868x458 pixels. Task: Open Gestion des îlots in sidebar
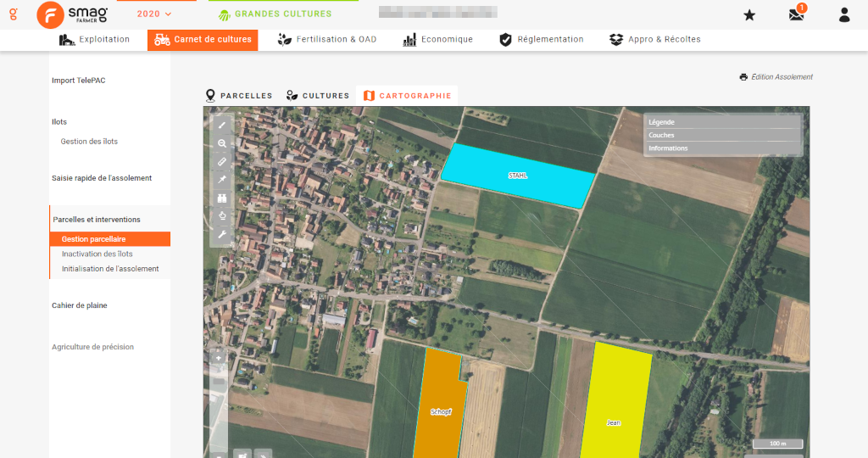[x=89, y=142]
